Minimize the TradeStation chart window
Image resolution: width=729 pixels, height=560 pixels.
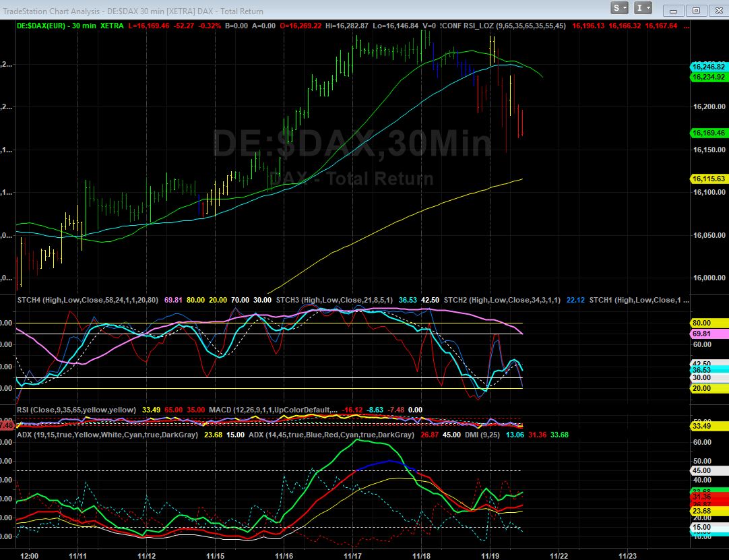673,10
